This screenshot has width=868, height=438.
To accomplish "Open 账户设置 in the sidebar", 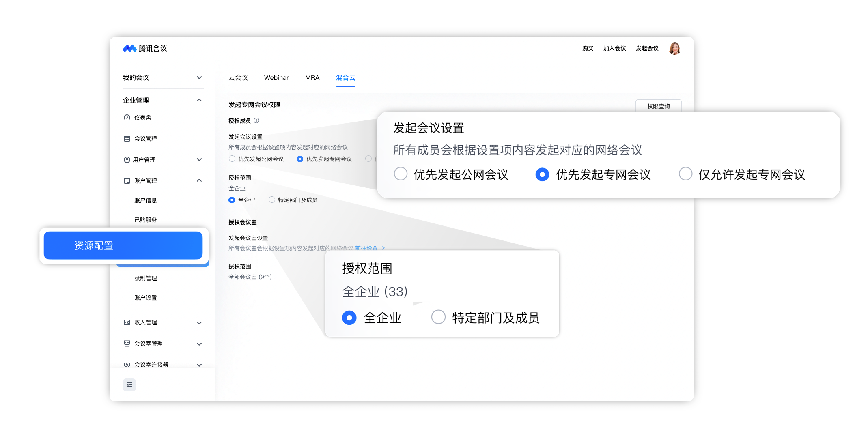I will pos(146,298).
